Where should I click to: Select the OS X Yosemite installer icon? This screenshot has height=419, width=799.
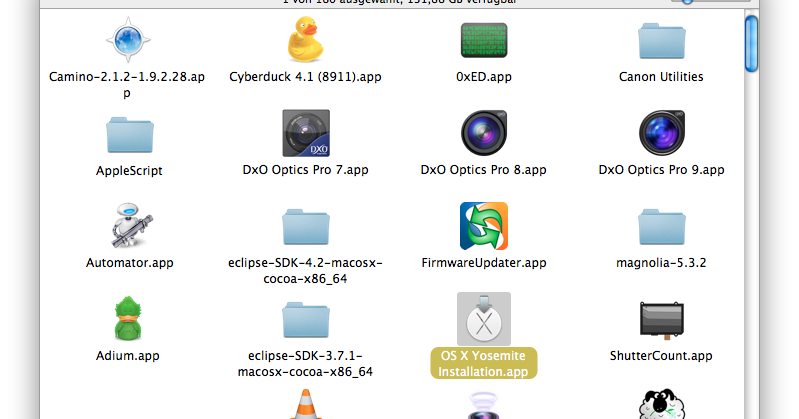[484, 319]
